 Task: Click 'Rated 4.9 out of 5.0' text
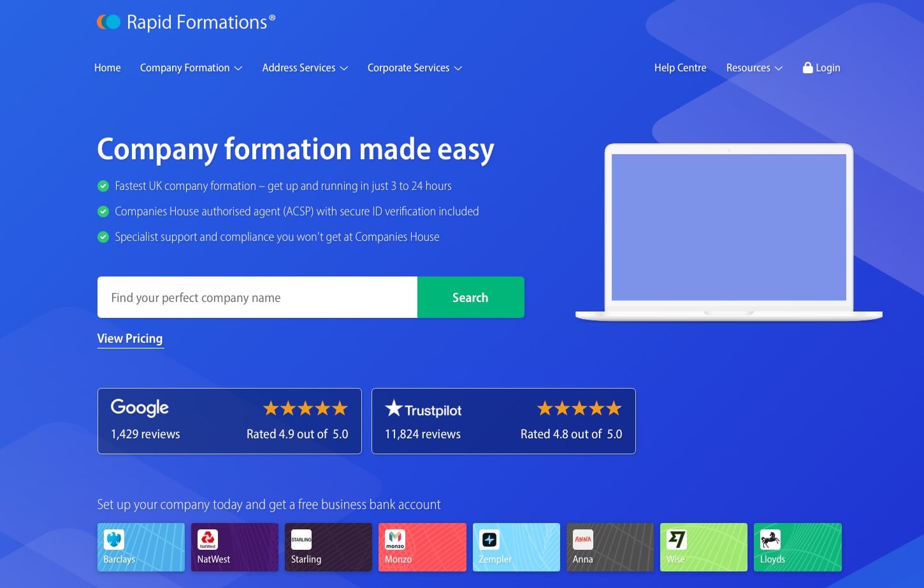coord(298,434)
